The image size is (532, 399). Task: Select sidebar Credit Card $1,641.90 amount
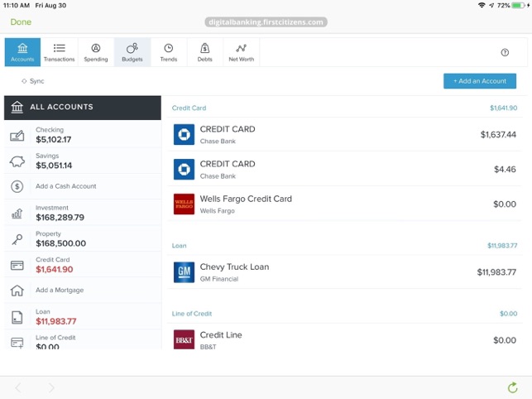click(55, 269)
